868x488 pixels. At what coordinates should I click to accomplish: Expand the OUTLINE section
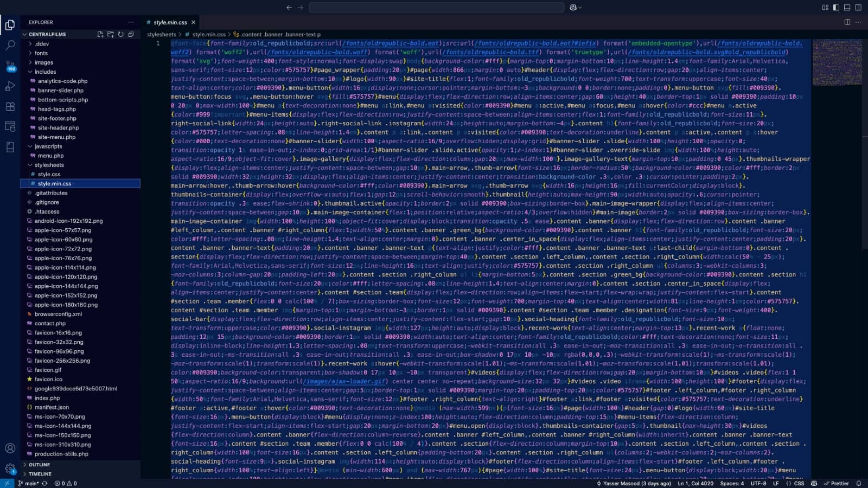point(39,465)
